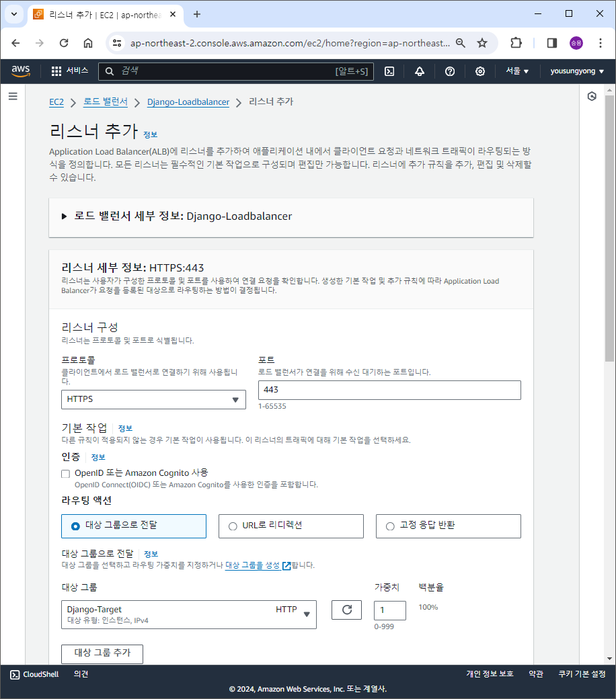Refresh the target group list
616x699 pixels.
point(346,610)
